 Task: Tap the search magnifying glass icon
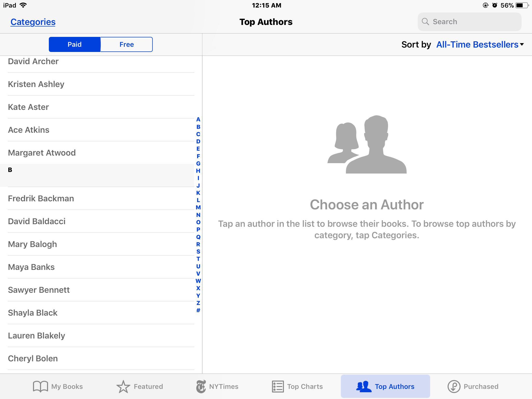(x=425, y=22)
